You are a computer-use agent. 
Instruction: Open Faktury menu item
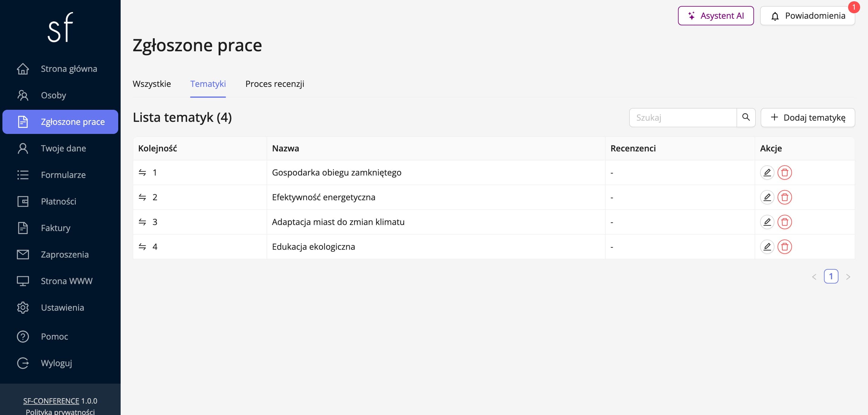(x=60, y=228)
